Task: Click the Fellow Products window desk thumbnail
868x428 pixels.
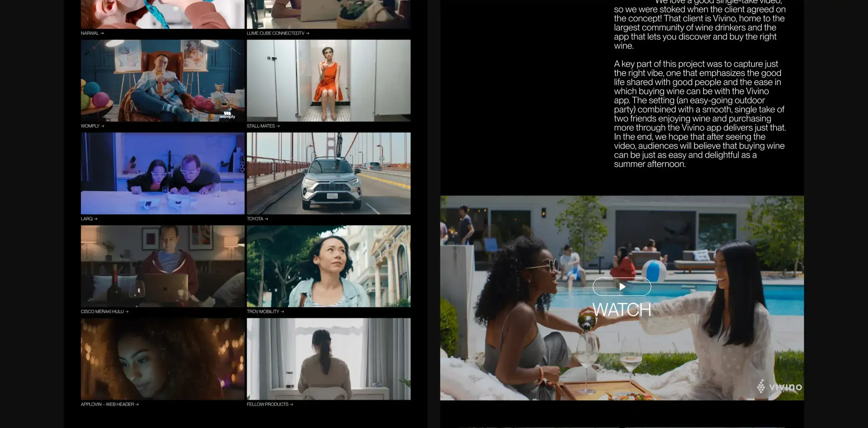Action: click(329, 359)
